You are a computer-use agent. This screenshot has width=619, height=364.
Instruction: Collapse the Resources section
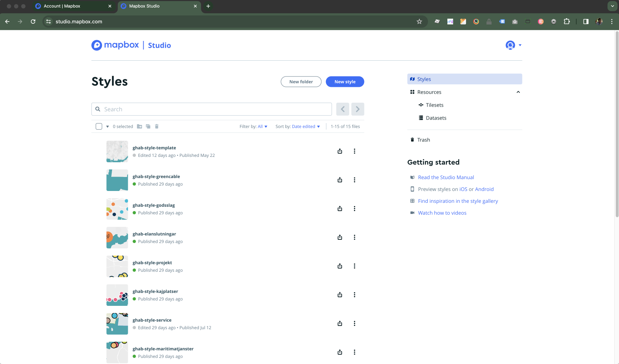click(518, 92)
